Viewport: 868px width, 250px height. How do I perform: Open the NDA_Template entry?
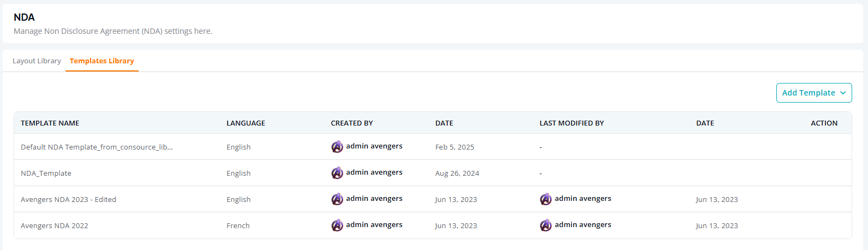[46, 173]
